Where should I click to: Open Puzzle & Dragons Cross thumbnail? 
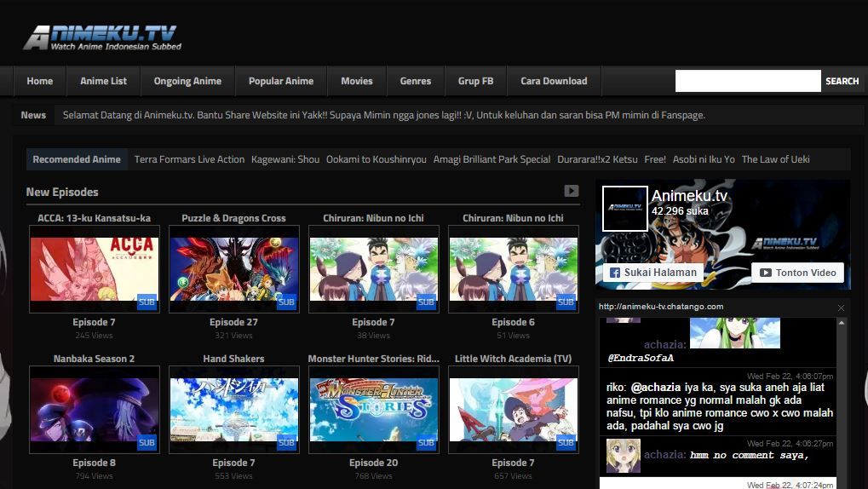point(233,269)
